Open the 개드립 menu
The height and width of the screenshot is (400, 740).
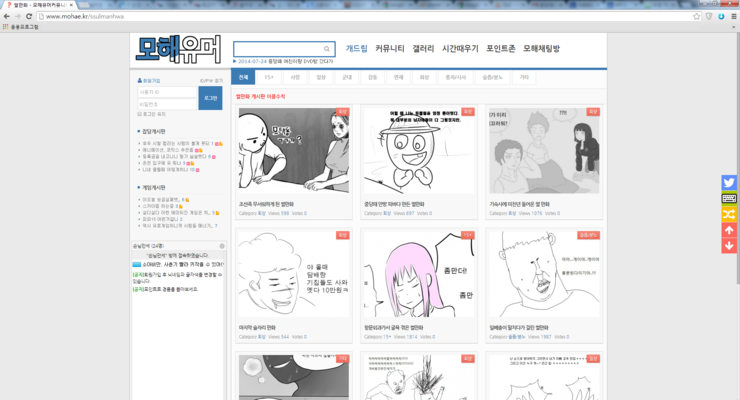point(356,49)
